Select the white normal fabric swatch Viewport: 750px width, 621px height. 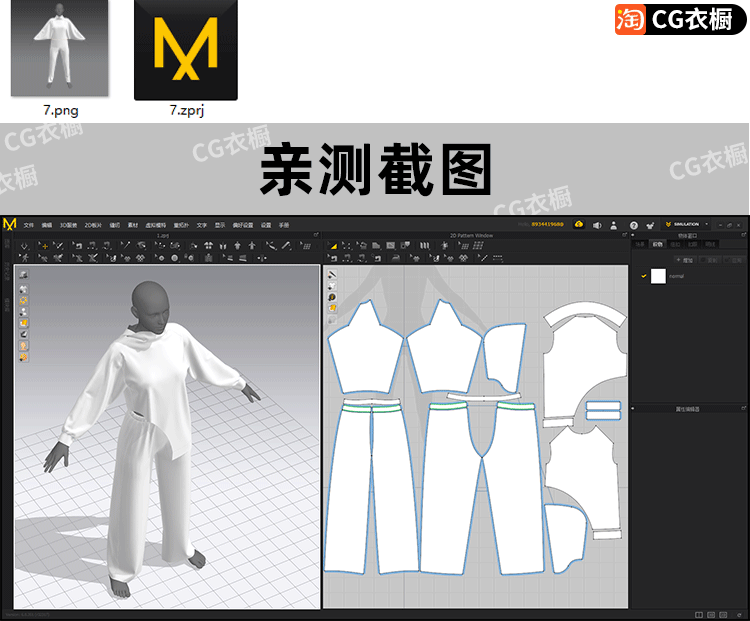tap(658, 276)
